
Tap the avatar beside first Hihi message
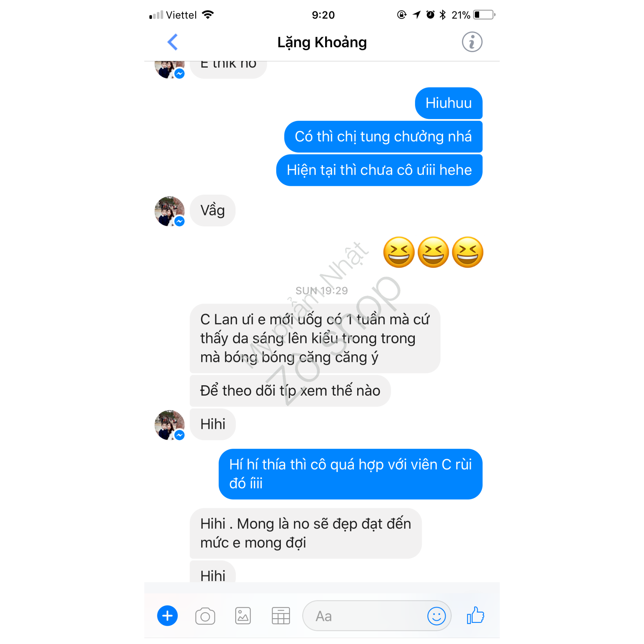(170, 425)
